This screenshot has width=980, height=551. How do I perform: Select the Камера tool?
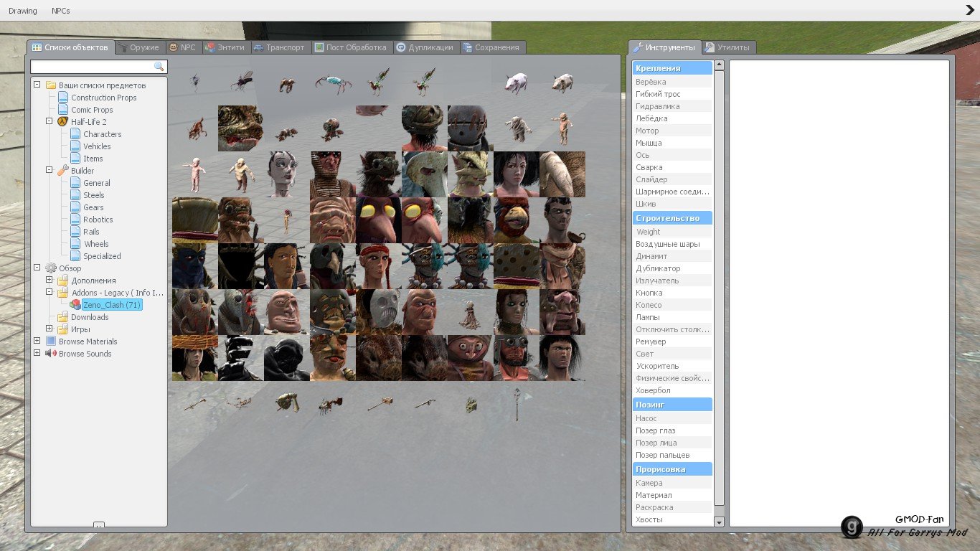[x=672, y=483]
